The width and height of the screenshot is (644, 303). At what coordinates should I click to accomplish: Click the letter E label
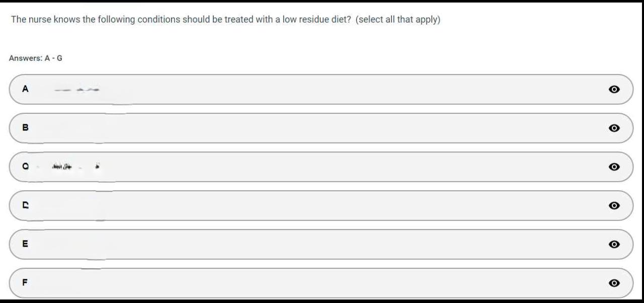click(x=25, y=244)
